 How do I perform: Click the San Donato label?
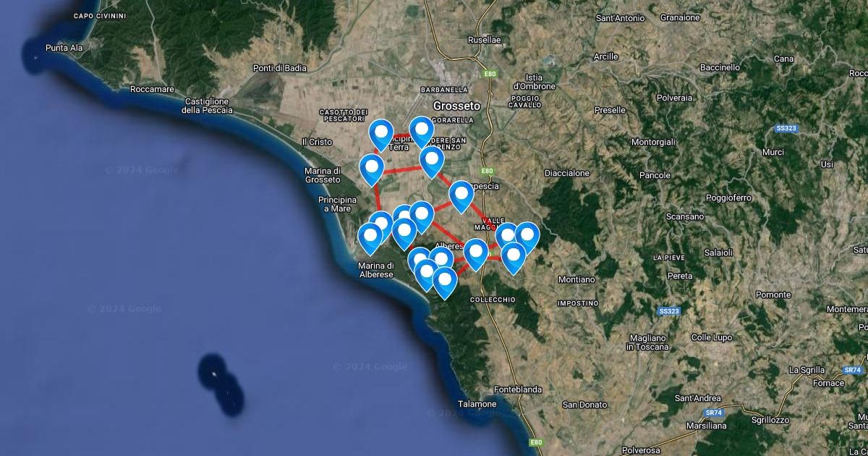(585, 405)
